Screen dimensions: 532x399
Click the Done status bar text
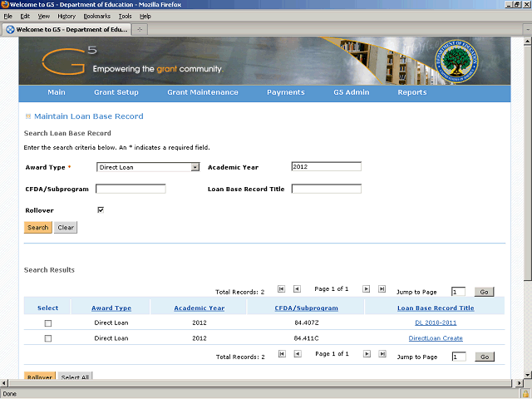(x=9, y=394)
